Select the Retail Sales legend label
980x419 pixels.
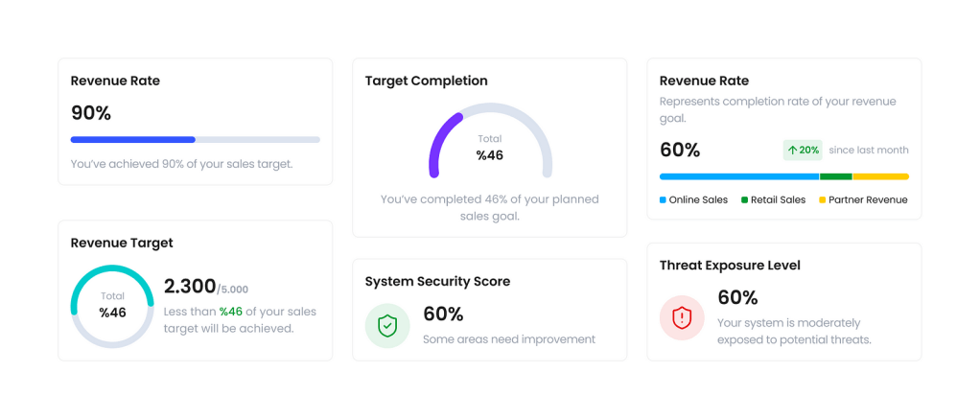pos(779,200)
